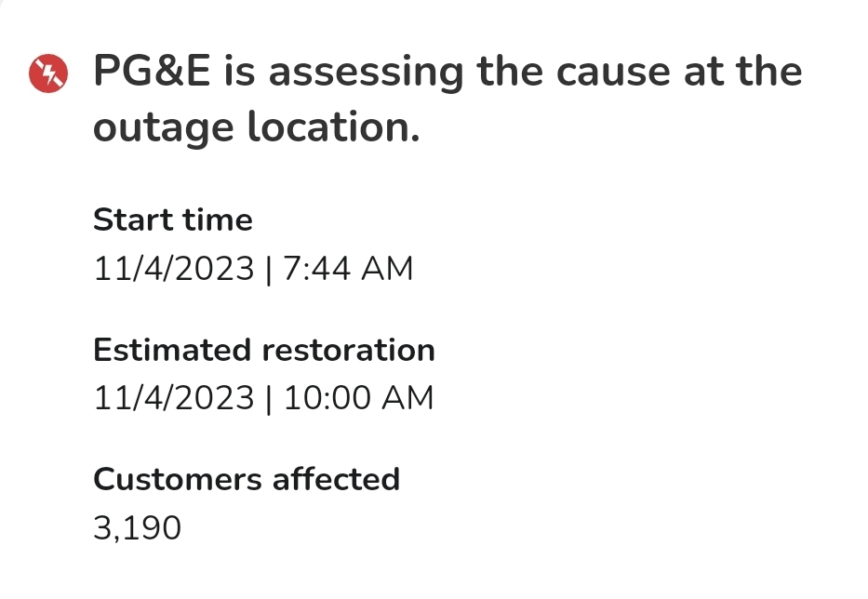Click the 'Customers affected' label
868x599 pixels.
click(247, 479)
